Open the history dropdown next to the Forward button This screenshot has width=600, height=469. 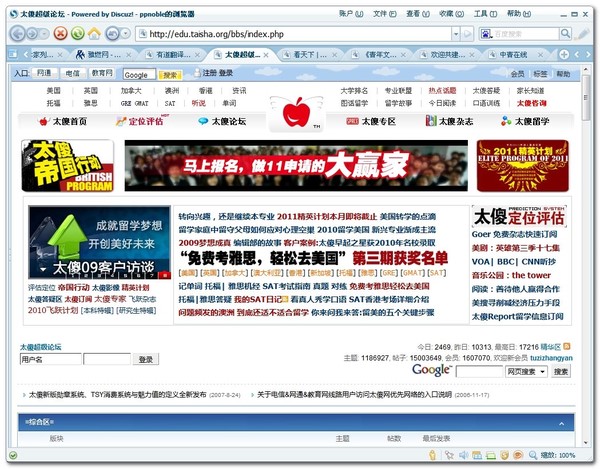point(44,34)
